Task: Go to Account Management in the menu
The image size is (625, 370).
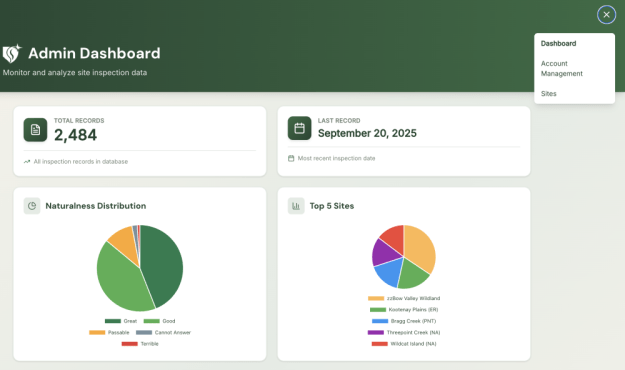Action: [x=562, y=69]
